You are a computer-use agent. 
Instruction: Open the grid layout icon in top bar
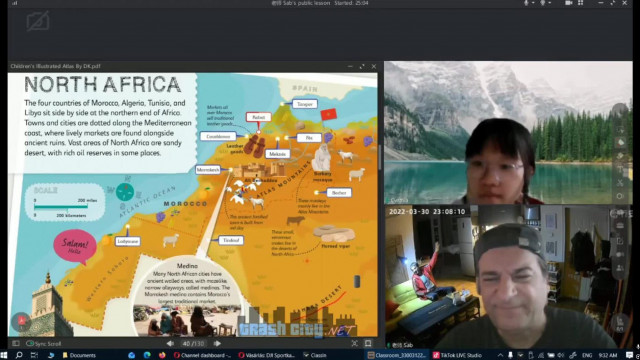[x=580, y=3]
